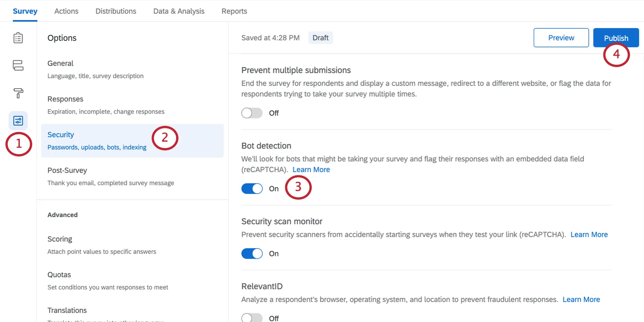The height and width of the screenshot is (322, 644).
Task: Open the Reports tab
Action: click(x=234, y=11)
